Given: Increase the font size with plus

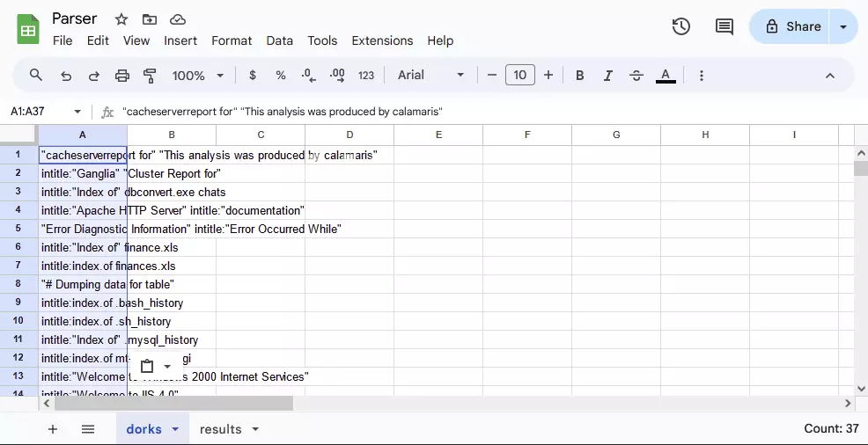Looking at the screenshot, I should pyautogui.click(x=548, y=75).
